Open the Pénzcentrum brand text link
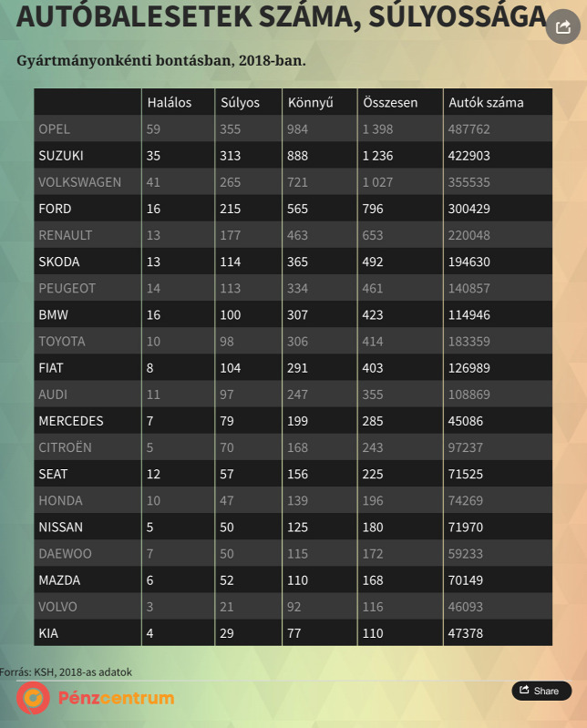Screen dimensions: 587x728 tap(116, 698)
